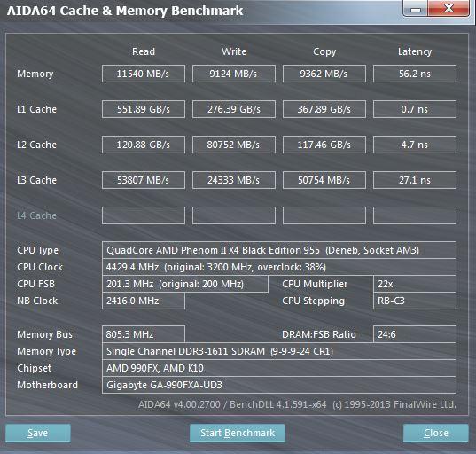Click L3 Cache Latency value 27.1 ns
Image resolution: width=476 pixels, height=454 pixels.
click(415, 180)
